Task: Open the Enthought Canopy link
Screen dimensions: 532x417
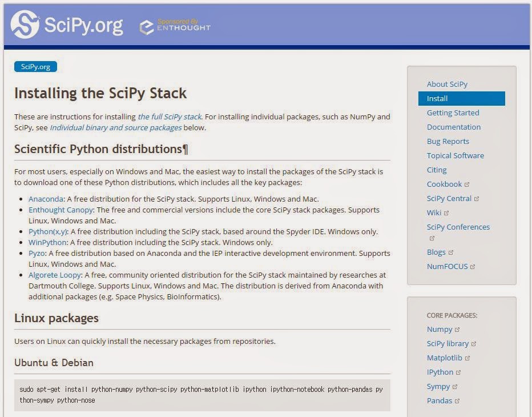Action: click(61, 210)
